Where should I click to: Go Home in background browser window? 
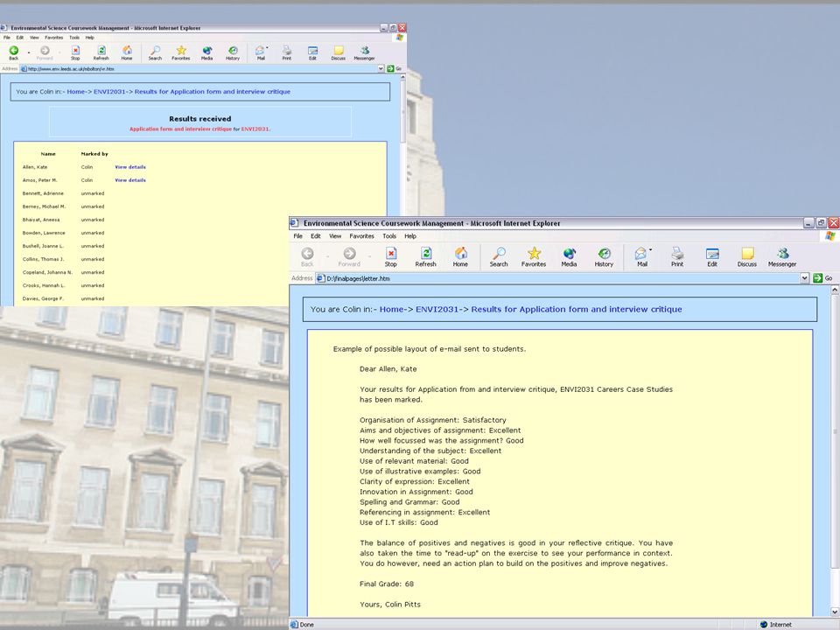click(x=127, y=52)
